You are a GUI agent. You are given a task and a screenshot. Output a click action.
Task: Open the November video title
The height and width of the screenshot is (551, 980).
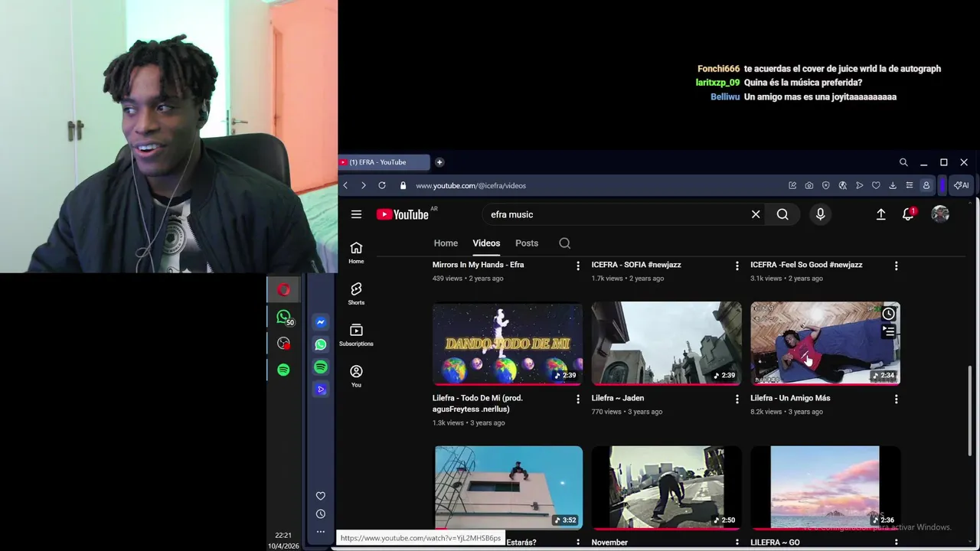[x=609, y=542]
